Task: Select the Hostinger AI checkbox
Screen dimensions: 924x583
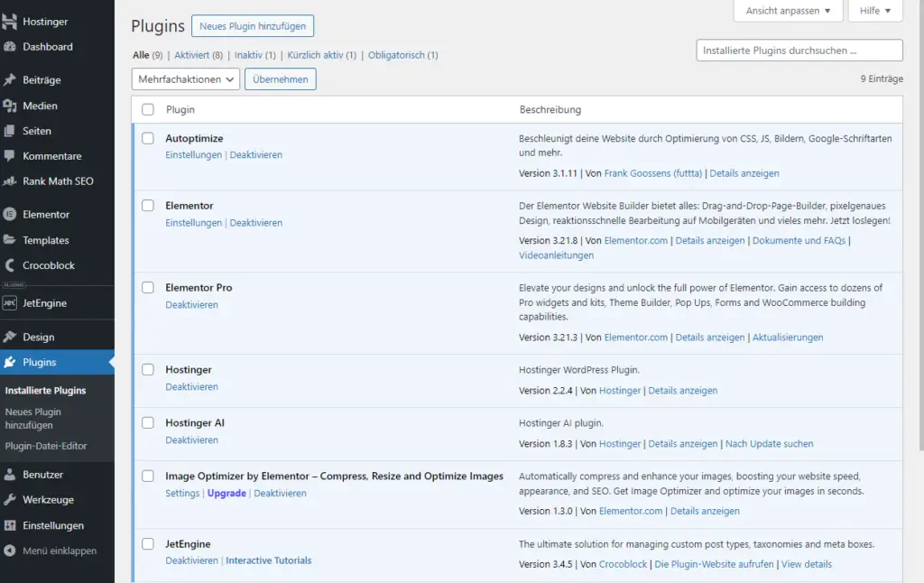Action: 148,423
